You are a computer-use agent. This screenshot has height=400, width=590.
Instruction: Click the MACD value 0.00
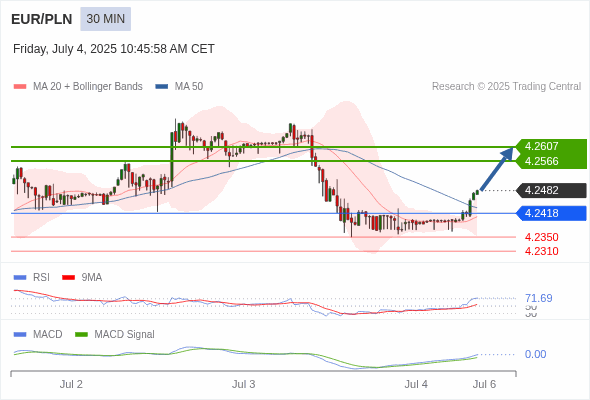pos(535,354)
